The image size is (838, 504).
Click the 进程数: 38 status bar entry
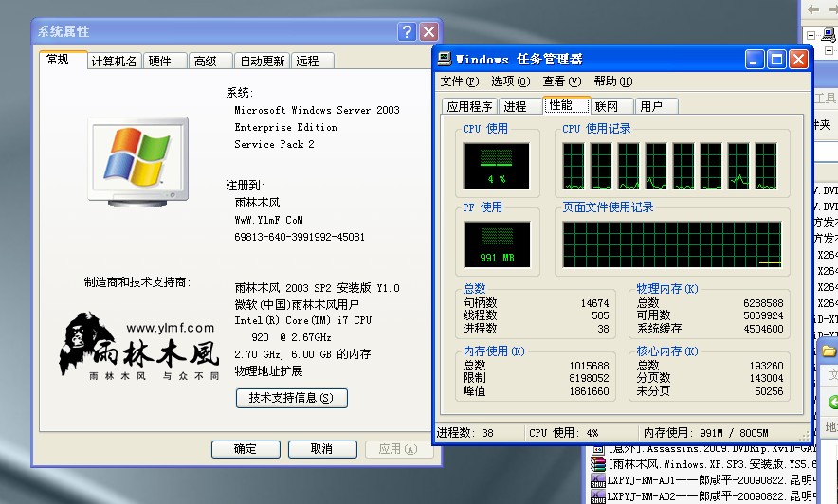pyautogui.click(x=465, y=433)
